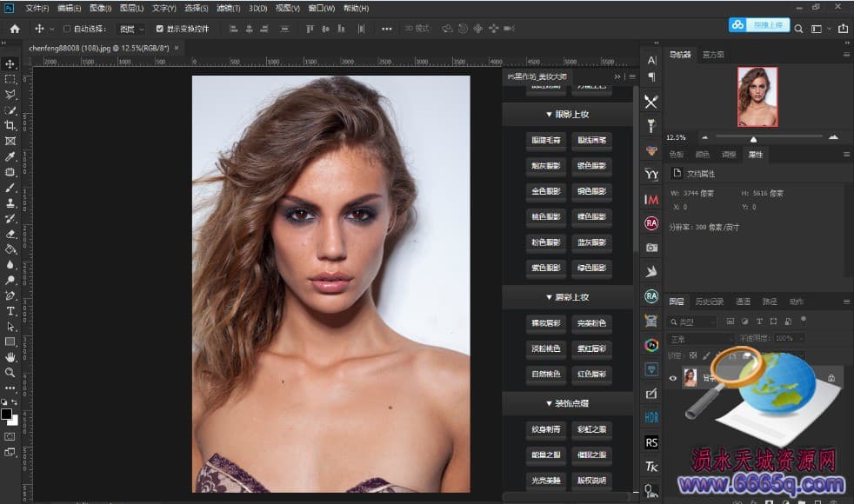Open the workspace switcher dropdown arrow
Image resolution: width=854 pixels, height=504 pixels.
click(x=829, y=29)
